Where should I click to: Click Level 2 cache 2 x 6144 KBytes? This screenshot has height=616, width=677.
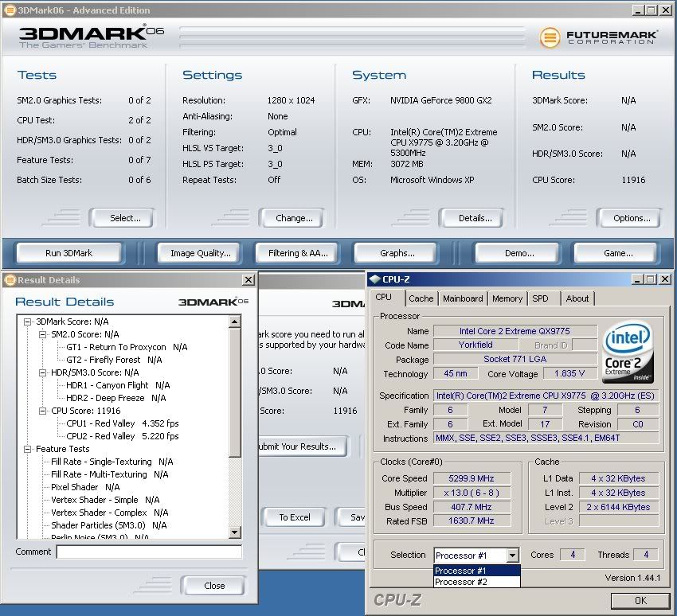pyautogui.click(x=618, y=507)
